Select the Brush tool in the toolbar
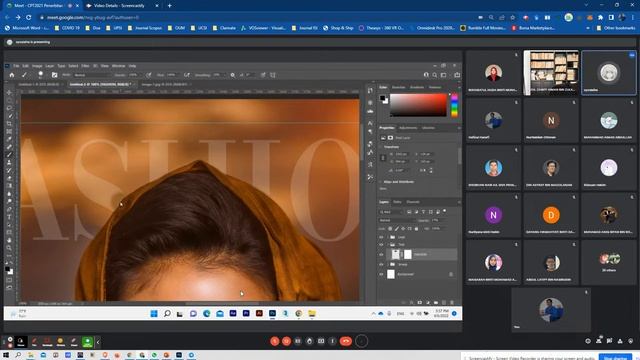The width and height of the screenshot is (640, 360). click(x=9, y=155)
